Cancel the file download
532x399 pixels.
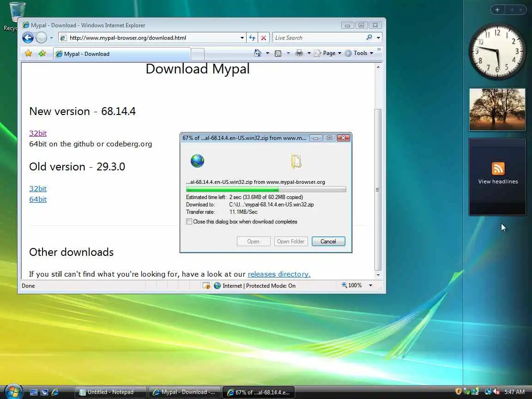pyautogui.click(x=328, y=241)
